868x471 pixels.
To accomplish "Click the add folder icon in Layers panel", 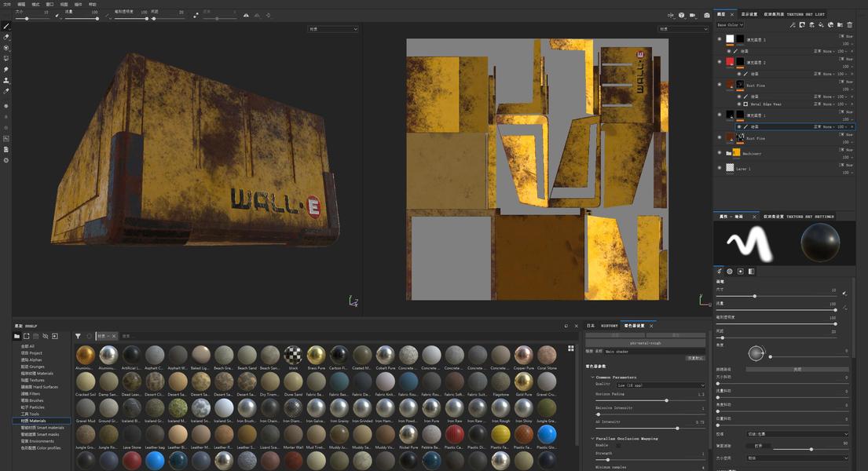I will tap(840, 25).
